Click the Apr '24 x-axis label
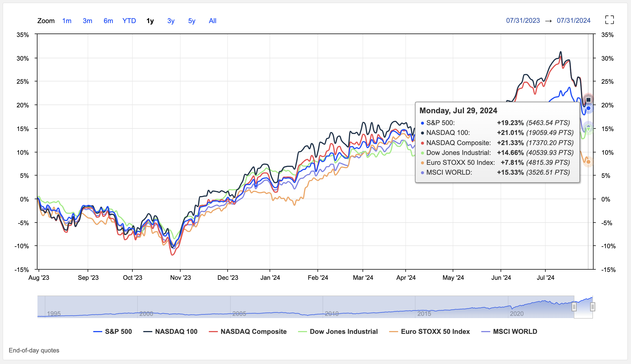 click(406, 278)
